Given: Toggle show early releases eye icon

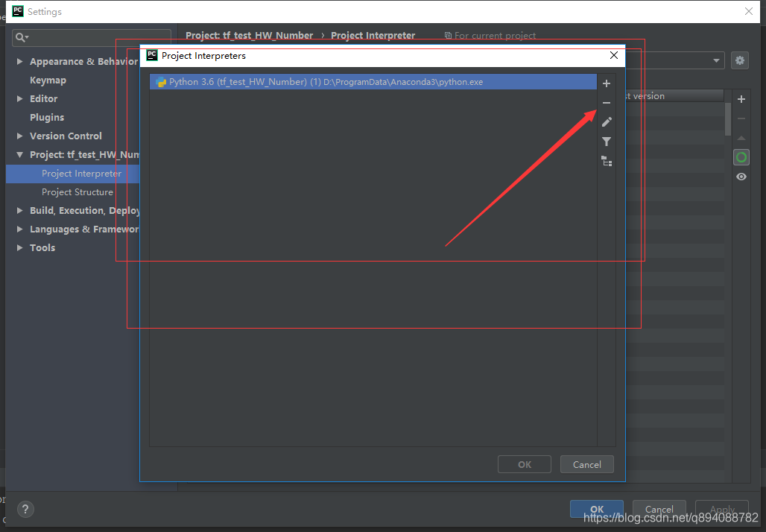Looking at the screenshot, I should [x=741, y=177].
